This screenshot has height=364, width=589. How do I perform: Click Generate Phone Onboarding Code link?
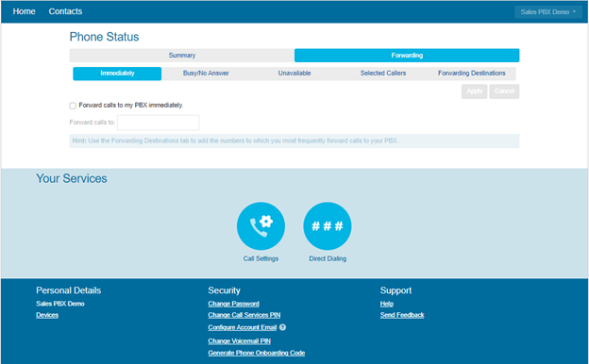[257, 353]
